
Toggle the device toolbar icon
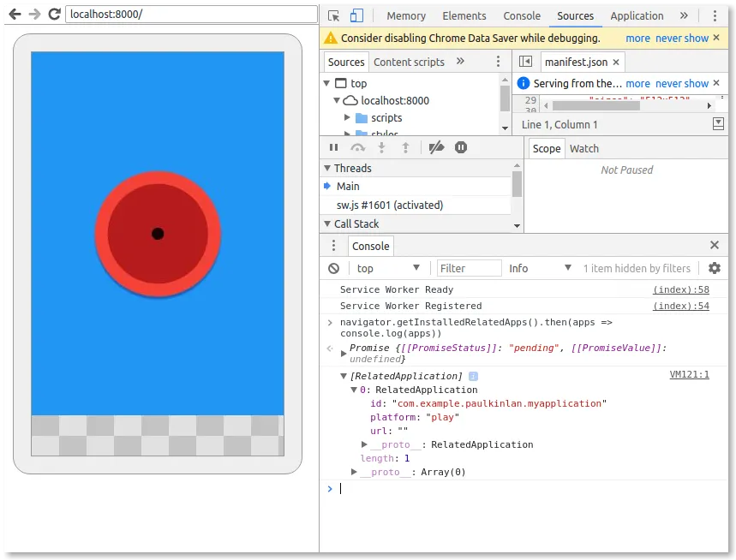356,16
